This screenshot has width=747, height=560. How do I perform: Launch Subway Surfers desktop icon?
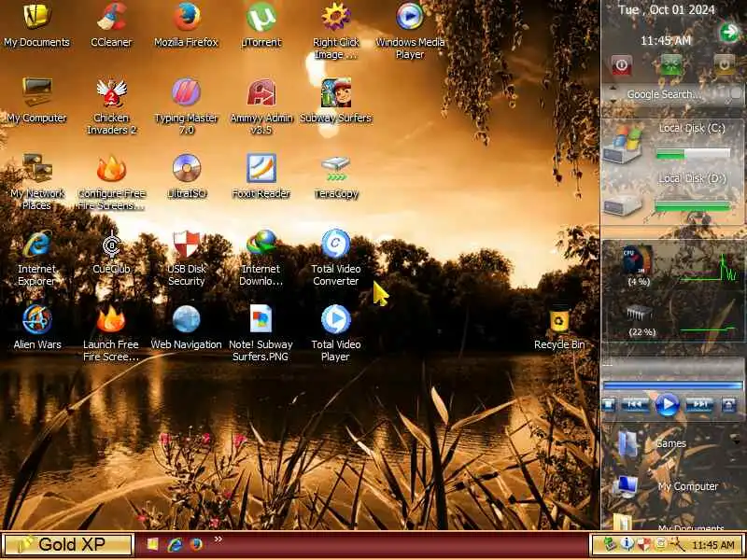pyautogui.click(x=336, y=100)
